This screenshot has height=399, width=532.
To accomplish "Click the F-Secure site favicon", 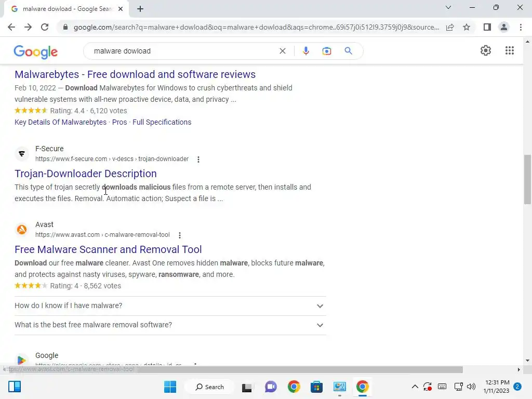I will point(22,154).
